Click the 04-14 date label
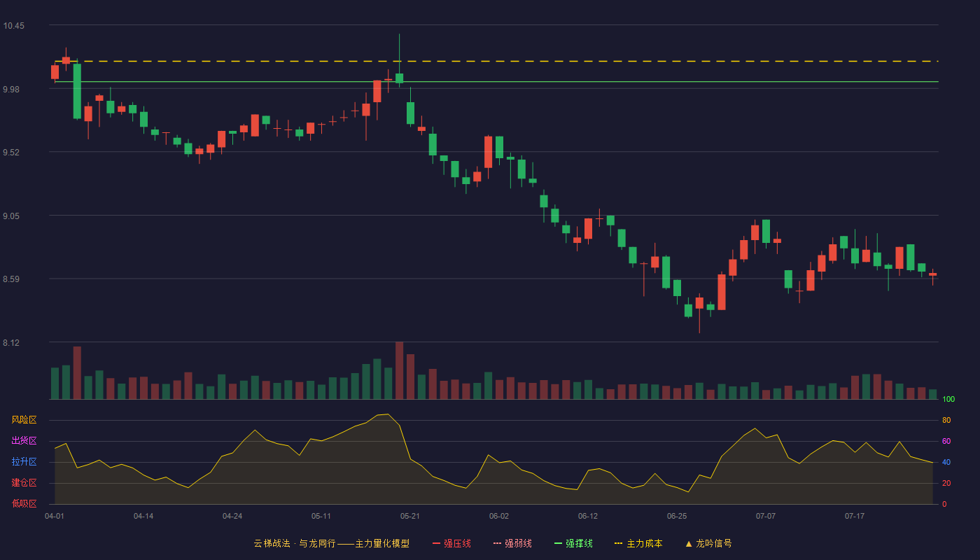The height and width of the screenshot is (560, 980). click(143, 516)
